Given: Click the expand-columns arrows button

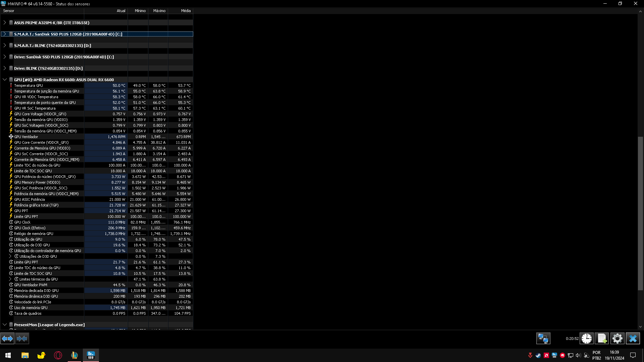Looking at the screenshot, I should (7, 339).
